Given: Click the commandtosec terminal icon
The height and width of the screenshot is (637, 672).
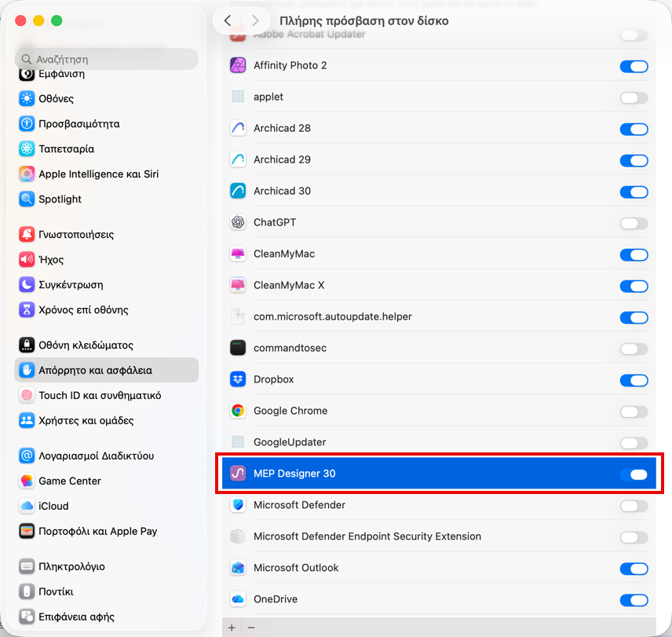Looking at the screenshot, I should pos(238,348).
